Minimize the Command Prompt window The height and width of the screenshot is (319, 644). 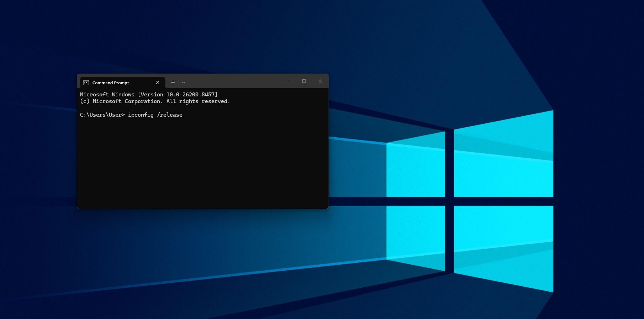tap(288, 81)
